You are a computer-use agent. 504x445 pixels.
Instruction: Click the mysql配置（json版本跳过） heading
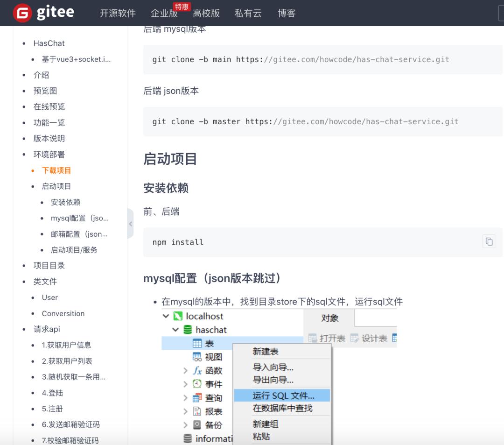click(212, 278)
